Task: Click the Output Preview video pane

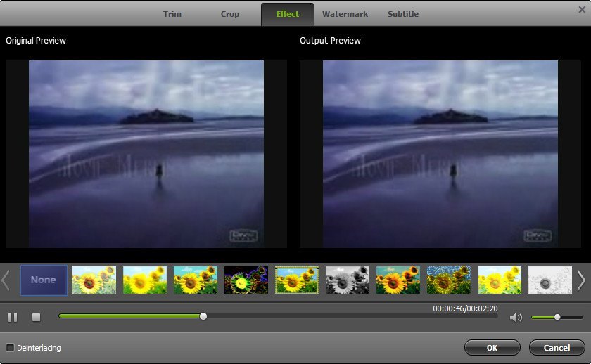Action: (440, 154)
